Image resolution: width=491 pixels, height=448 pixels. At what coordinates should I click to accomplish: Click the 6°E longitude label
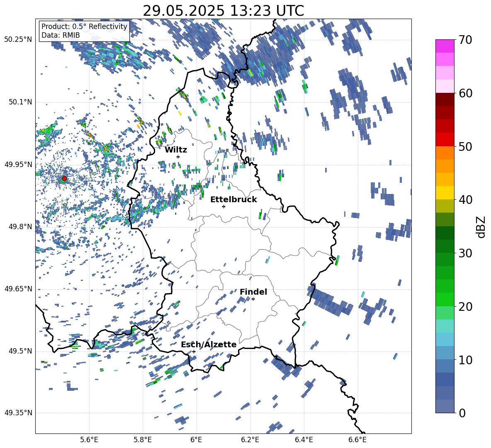tap(196, 440)
